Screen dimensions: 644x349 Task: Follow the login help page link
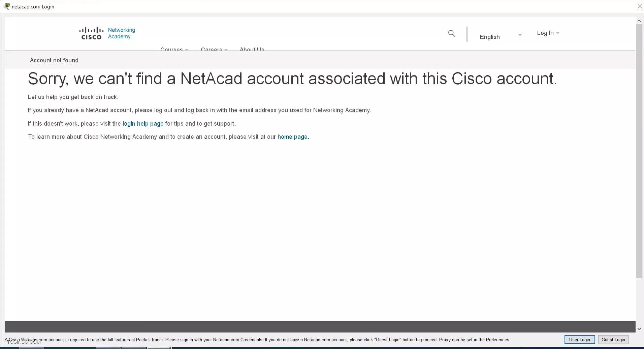(x=143, y=124)
